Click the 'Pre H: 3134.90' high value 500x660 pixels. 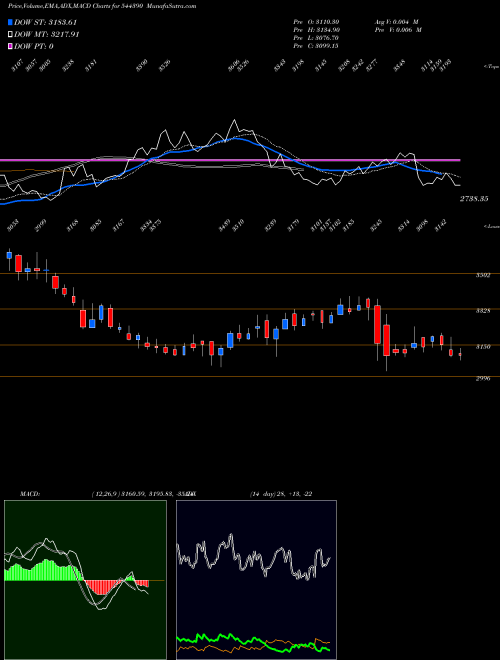pos(316,30)
